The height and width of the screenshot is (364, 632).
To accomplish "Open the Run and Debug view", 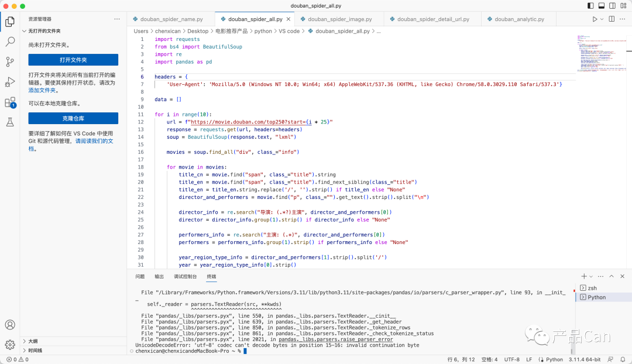I will [x=10, y=82].
